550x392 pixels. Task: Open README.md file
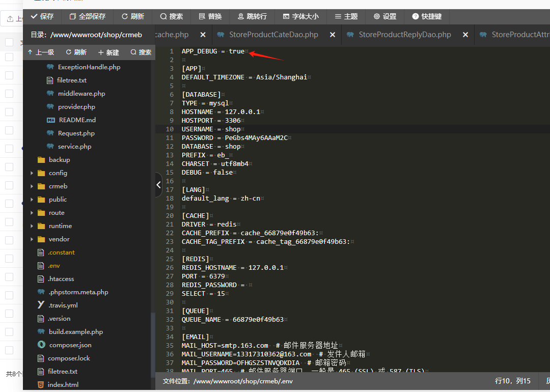(77, 120)
